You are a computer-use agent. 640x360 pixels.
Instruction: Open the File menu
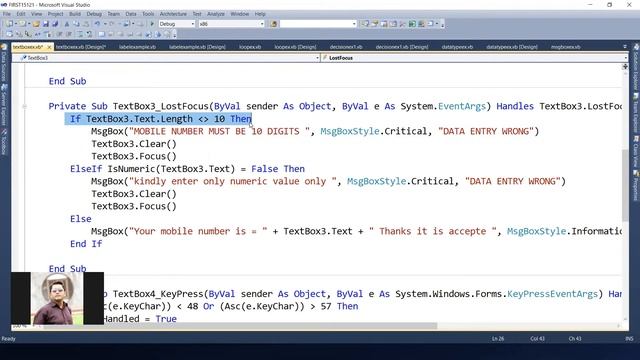coord(7,14)
